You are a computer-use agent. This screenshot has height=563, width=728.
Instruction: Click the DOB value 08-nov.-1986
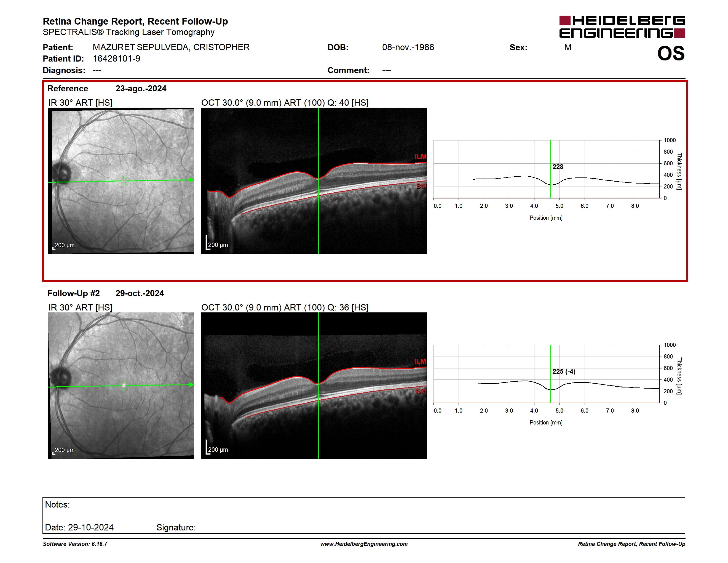(x=408, y=47)
